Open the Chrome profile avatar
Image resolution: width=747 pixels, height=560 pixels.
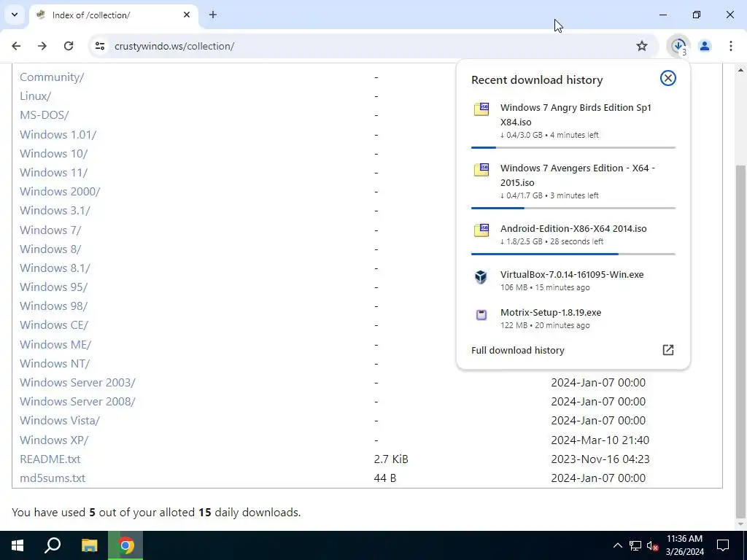pyautogui.click(x=705, y=46)
